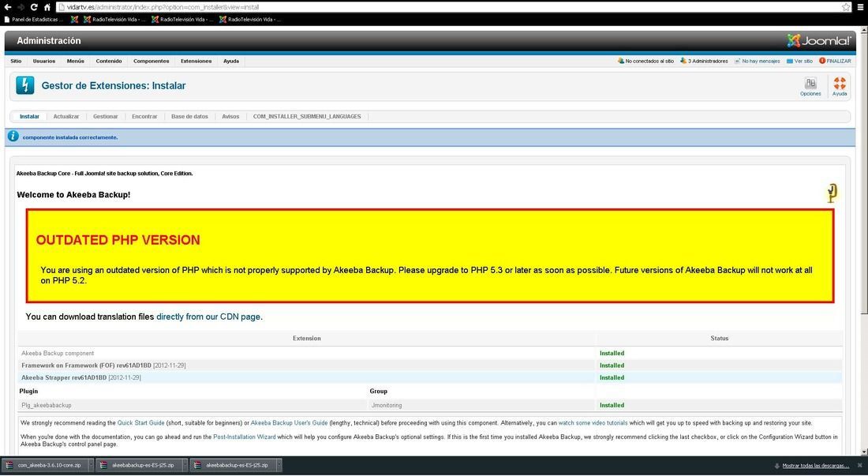The height and width of the screenshot is (476, 868).
Task: Open the No hay mensajes link
Action: click(x=761, y=61)
